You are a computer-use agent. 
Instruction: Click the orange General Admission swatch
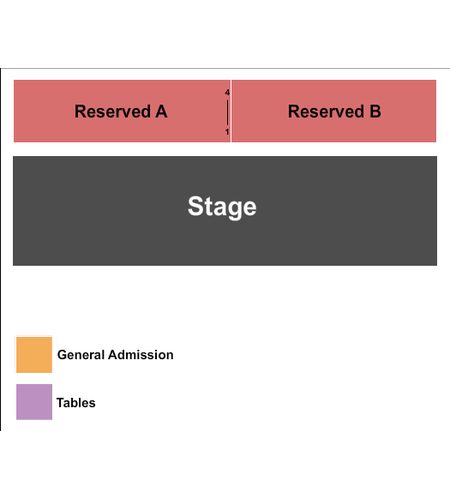coord(34,355)
